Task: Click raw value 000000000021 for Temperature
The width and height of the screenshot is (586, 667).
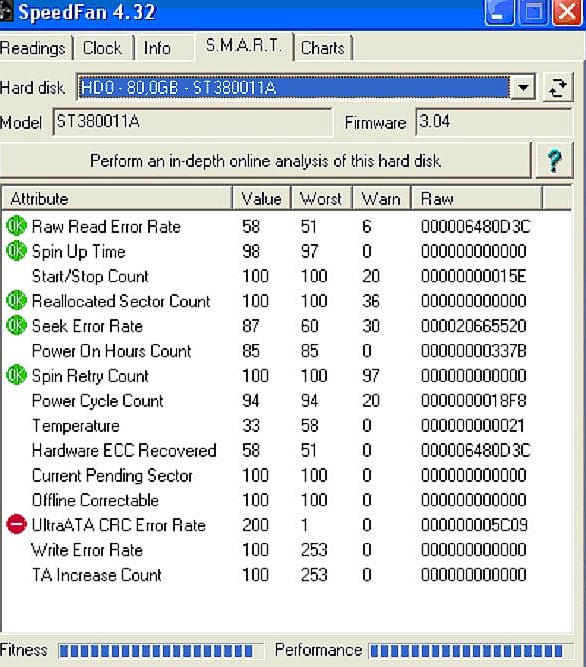Action: 472,425
